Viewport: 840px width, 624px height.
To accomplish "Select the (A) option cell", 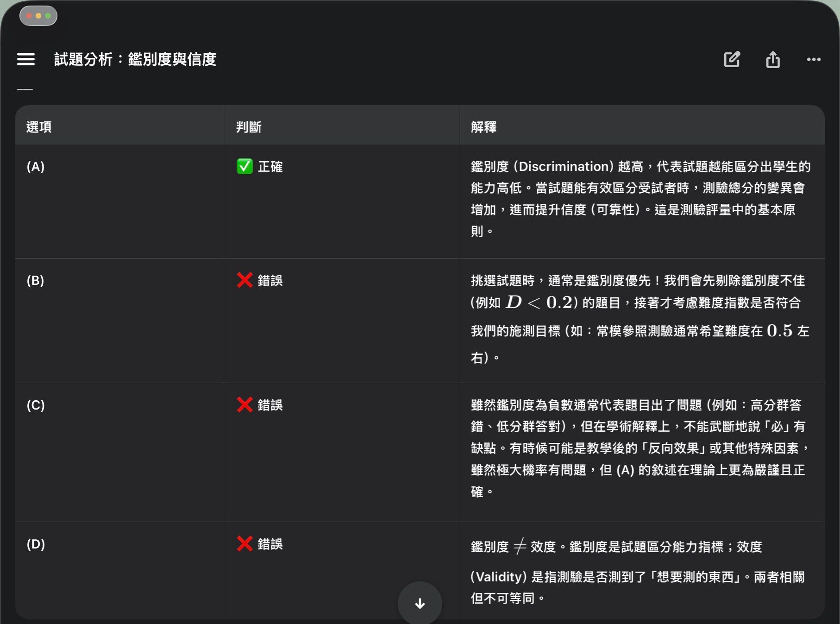I will coord(36,167).
